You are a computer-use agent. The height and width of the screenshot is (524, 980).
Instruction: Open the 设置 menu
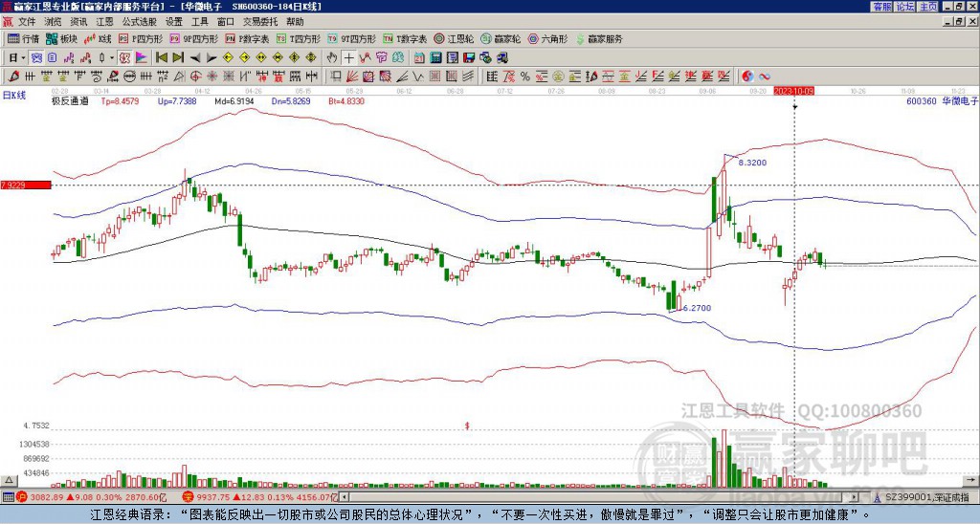click(x=174, y=22)
